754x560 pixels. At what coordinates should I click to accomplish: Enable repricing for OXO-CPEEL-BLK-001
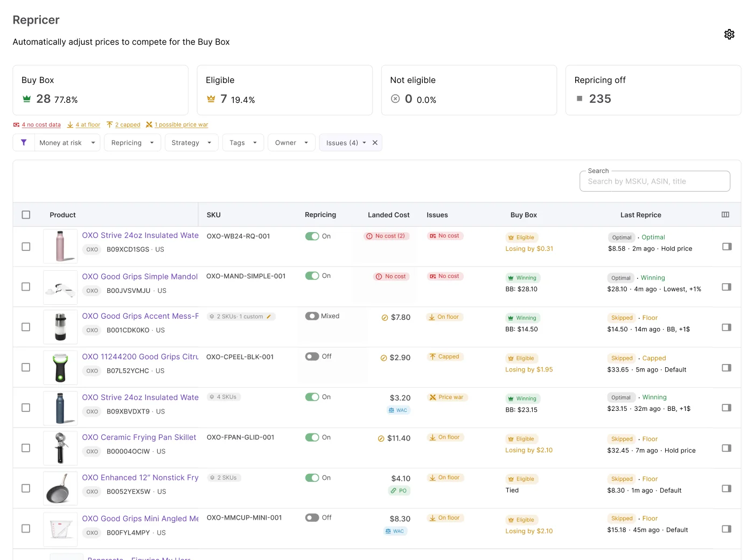312,356
